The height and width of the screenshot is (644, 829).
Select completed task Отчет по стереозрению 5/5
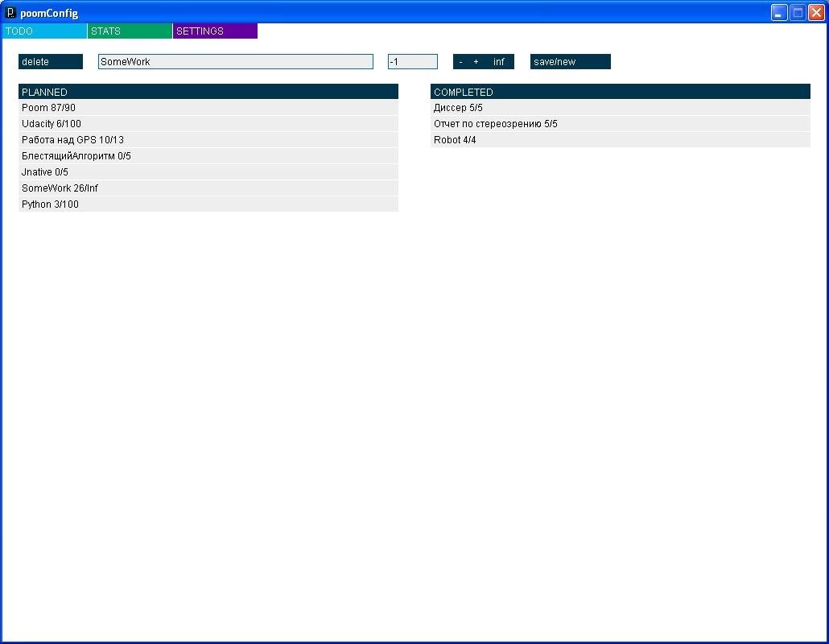tap(621, 124)
